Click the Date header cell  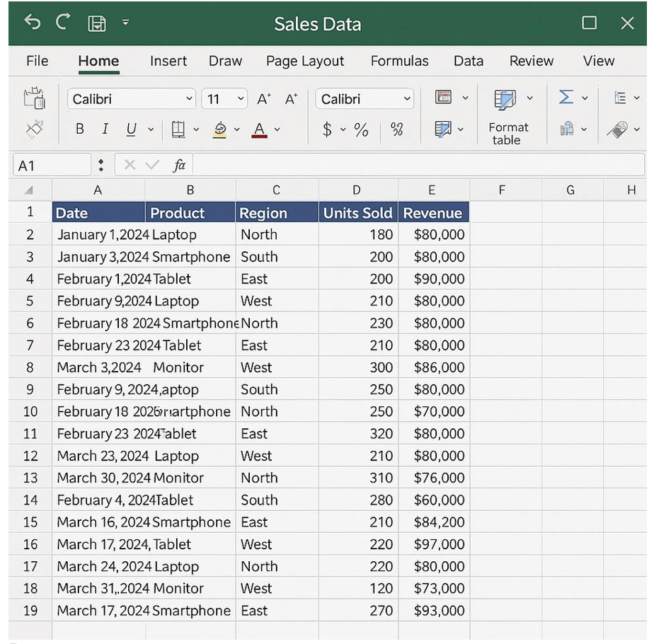click(98, 213)
